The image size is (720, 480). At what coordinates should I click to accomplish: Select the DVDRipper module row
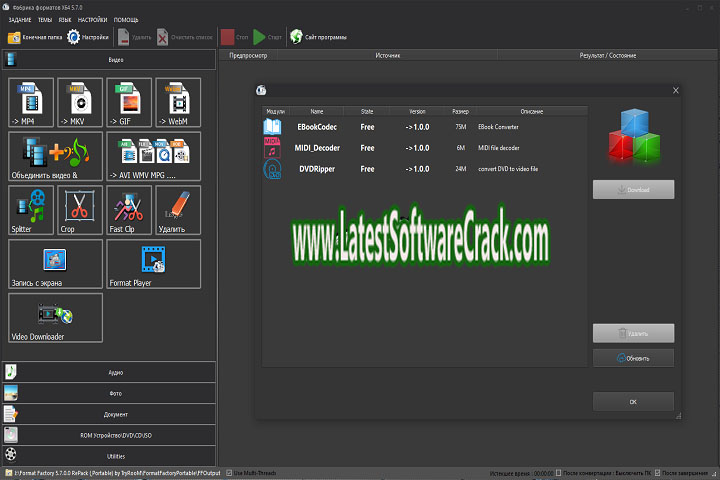click(x=425, y=169)
